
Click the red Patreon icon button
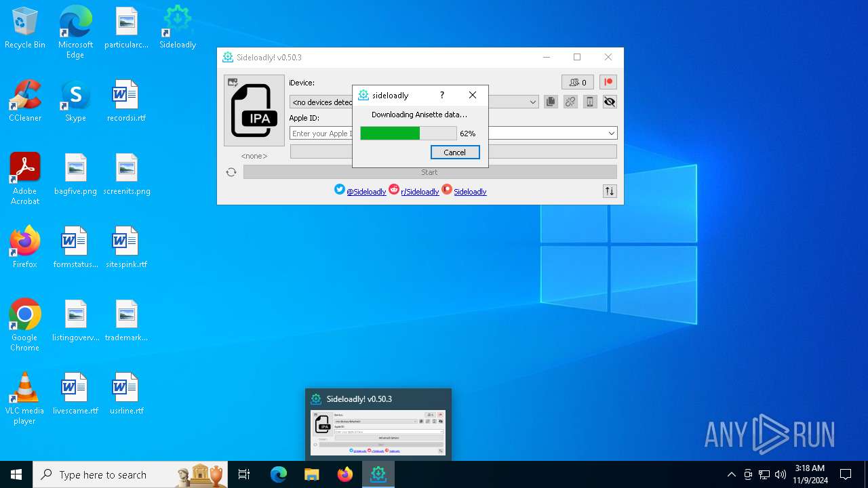point(608,82)
